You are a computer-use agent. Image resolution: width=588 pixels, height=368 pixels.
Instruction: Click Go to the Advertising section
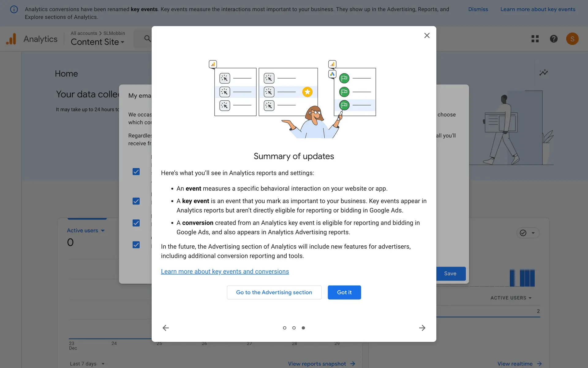coord(274,292)
